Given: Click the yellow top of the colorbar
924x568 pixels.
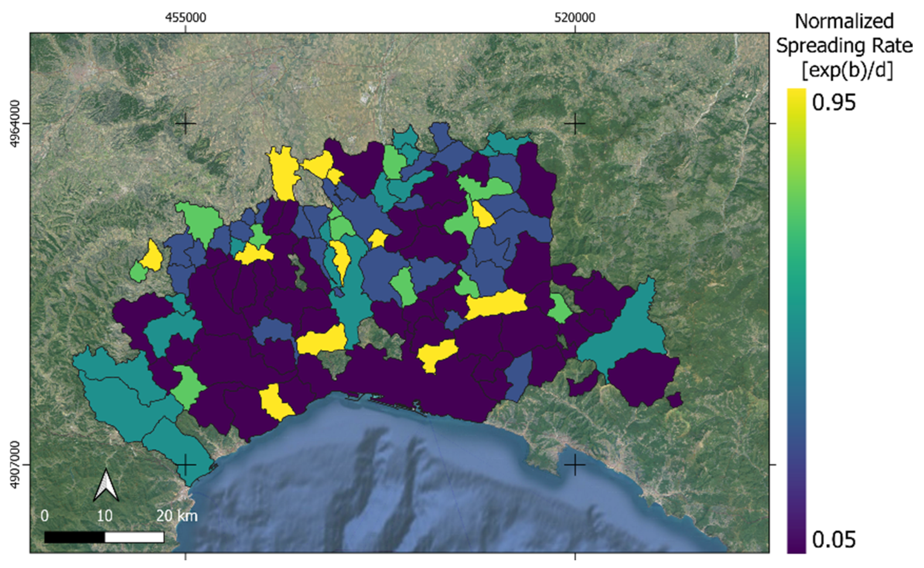Looking at the screenshot, I should click(x=796, y=97).
